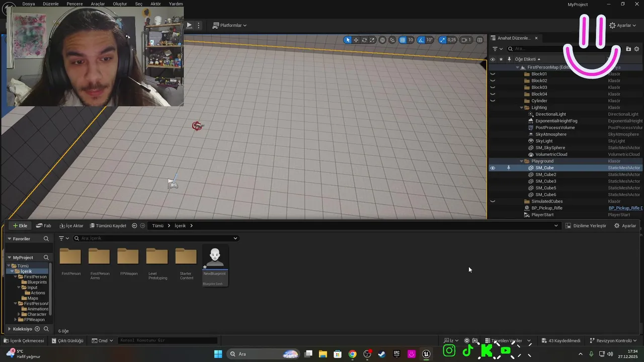The height and width of the screenshot is (362, 644).
Task: Select SM_SkySphere in Outliner
Action: 550,148
